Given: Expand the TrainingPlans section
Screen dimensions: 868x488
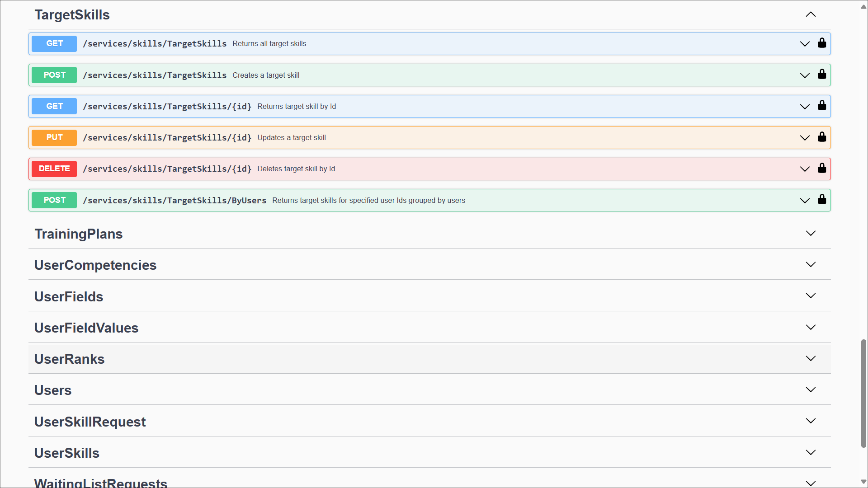Looking at the screenshot, I should (x=811, y=234).
